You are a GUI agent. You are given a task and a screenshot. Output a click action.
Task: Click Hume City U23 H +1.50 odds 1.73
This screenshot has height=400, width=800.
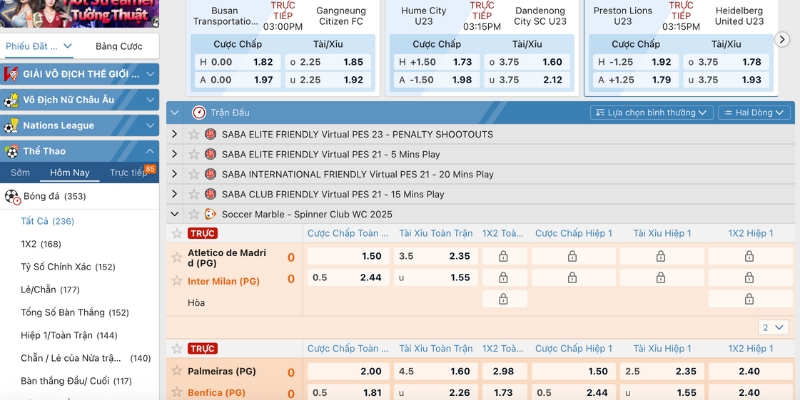437,62
